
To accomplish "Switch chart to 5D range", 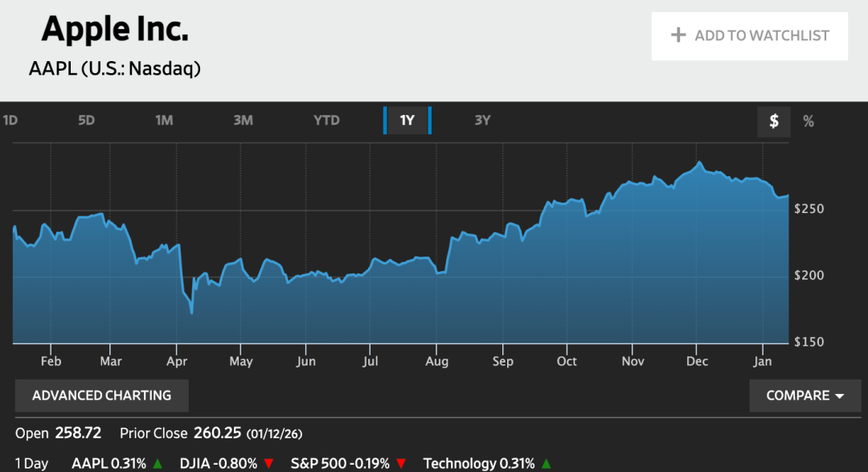I will [86, 121].
